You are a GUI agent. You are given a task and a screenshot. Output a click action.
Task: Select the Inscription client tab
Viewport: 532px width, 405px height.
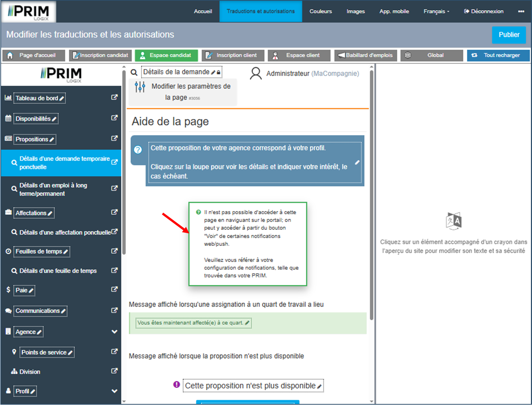coord(233,55)
